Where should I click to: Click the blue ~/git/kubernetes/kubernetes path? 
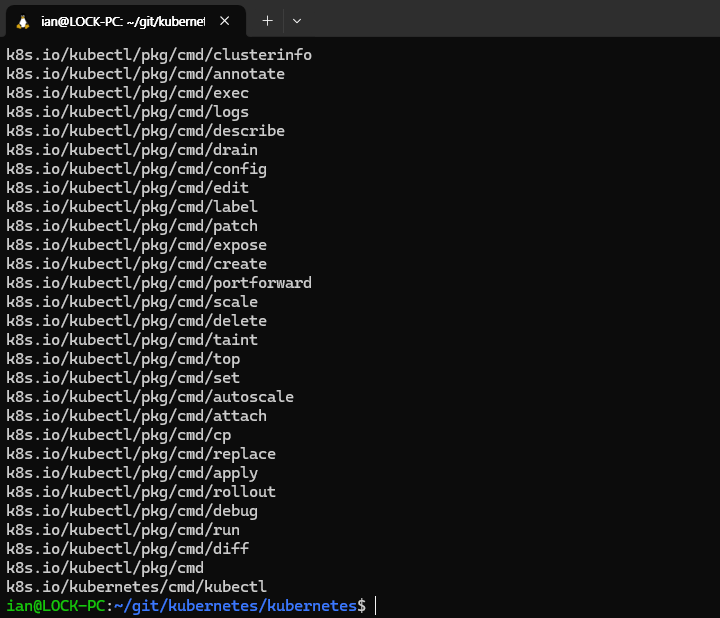236,606
